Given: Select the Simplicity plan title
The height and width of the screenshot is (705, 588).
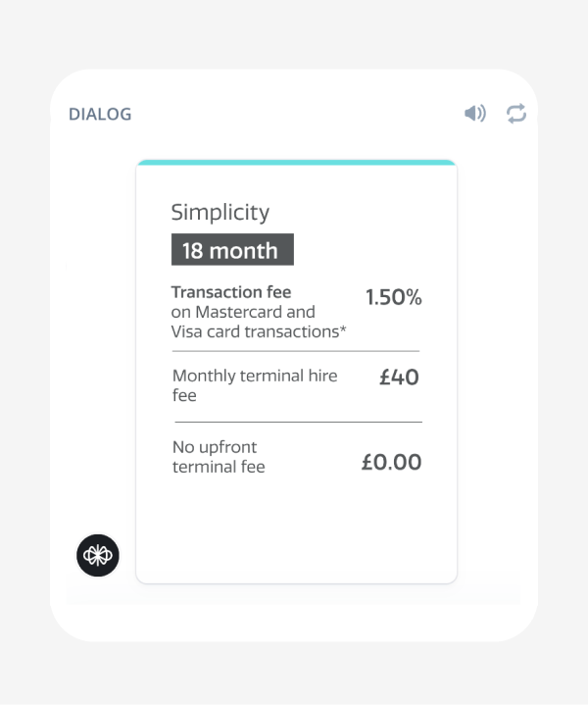Looking at the screenshot, I should 220,212.
